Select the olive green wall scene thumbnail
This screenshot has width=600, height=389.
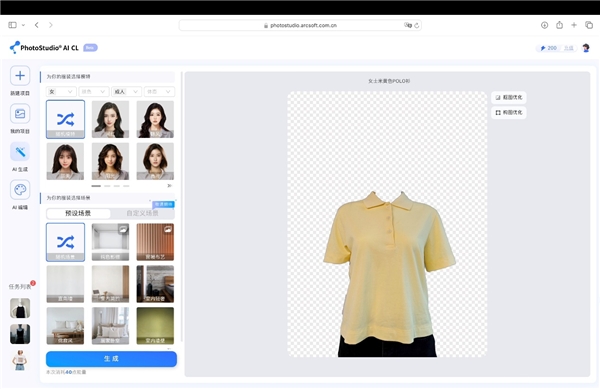pyautogui.click(x=155, y=326)
